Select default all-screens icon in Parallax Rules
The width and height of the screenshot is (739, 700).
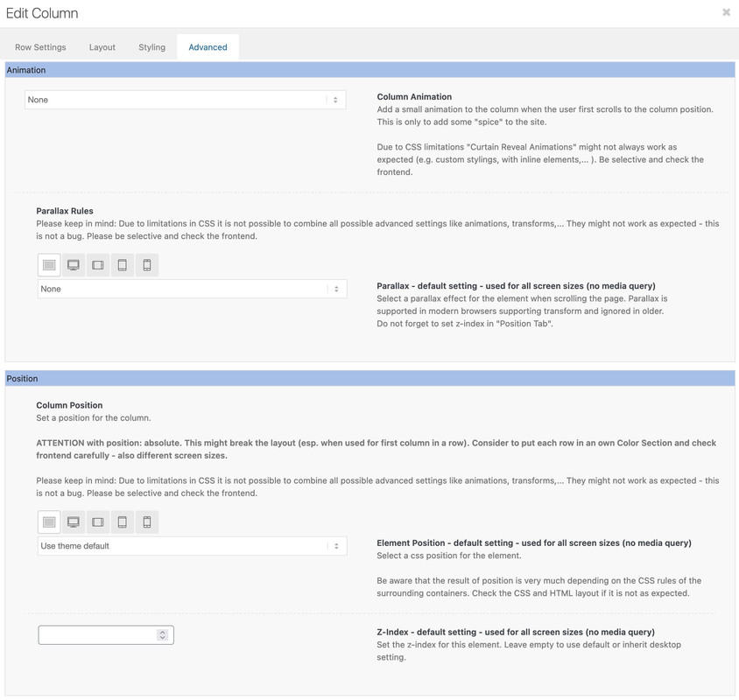pyautogui.click(x=49, y=265)
